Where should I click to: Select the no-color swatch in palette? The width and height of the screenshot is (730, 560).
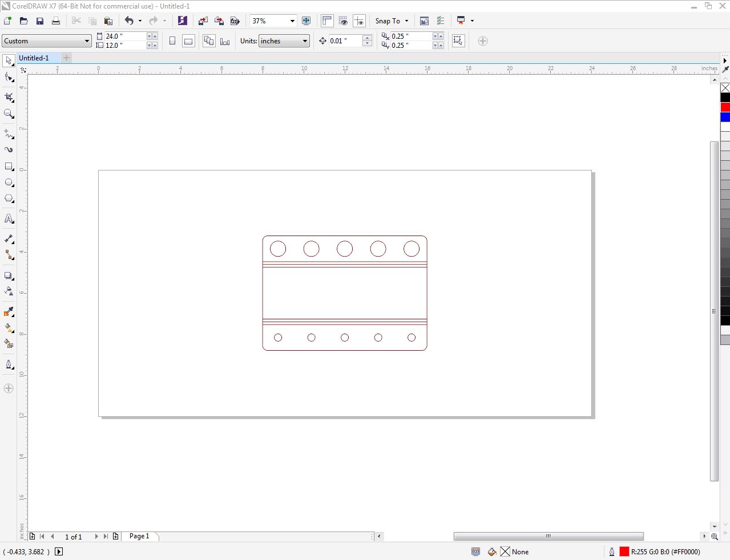coord(725,88)
